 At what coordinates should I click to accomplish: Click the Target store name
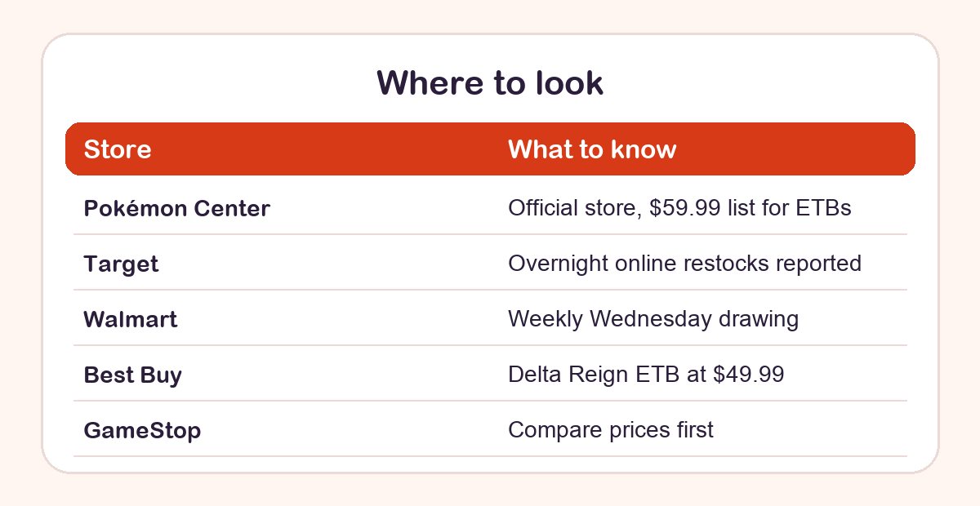[x=121, y=264]
